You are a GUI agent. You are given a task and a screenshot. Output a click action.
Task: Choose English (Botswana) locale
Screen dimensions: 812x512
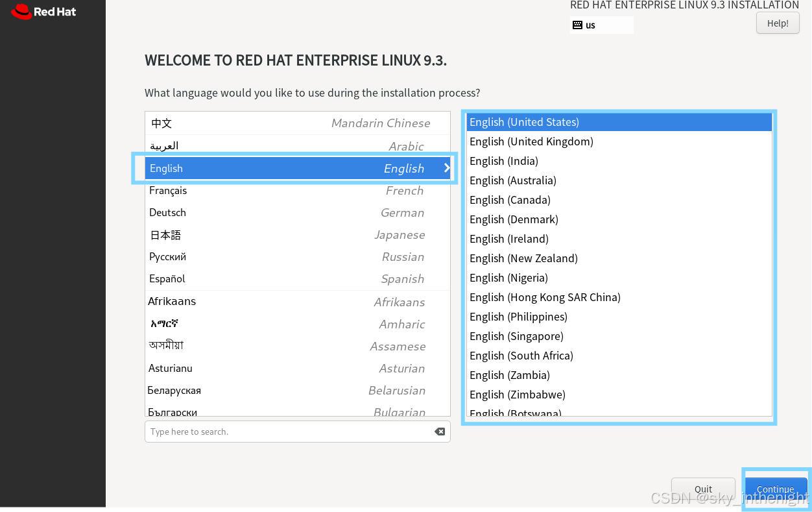click(619, 411)
